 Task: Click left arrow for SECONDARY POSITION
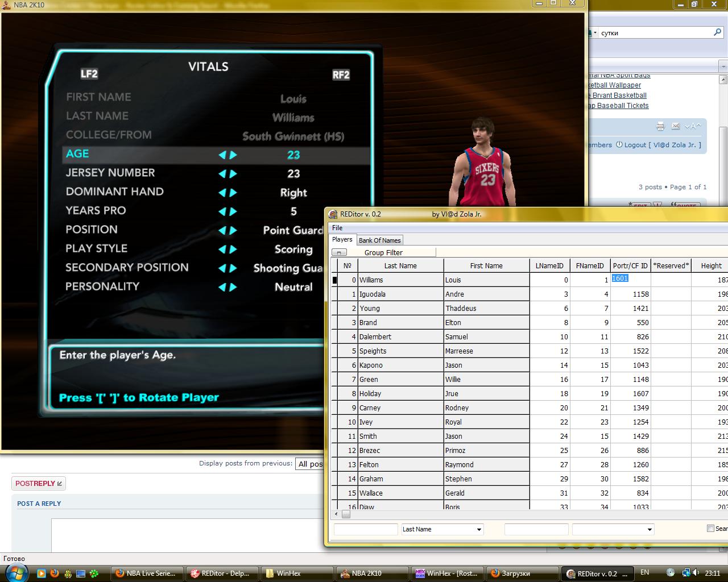(x=222, y=268)
